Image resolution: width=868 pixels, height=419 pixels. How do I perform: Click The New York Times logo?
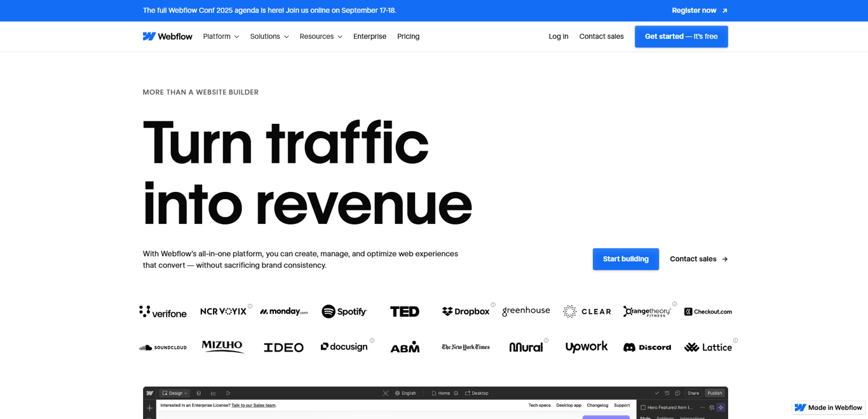point(466,347)
